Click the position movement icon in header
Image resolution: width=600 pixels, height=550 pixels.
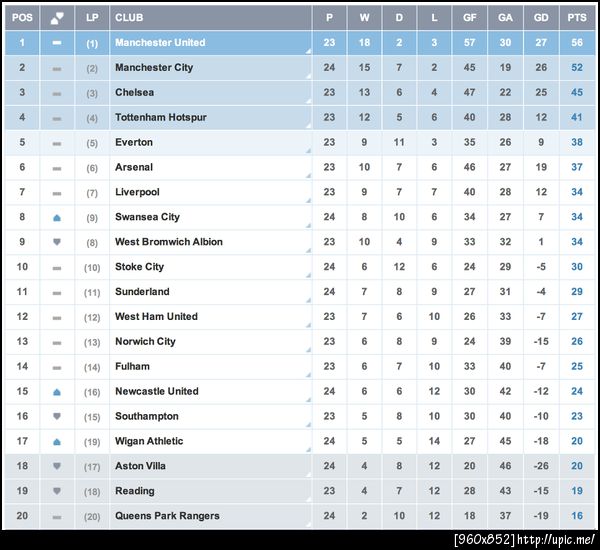[57, 18]
